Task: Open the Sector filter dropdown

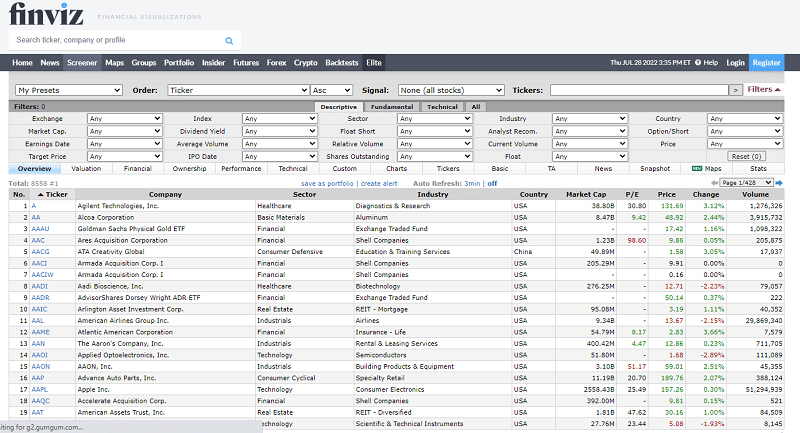Action: (435, 118)
